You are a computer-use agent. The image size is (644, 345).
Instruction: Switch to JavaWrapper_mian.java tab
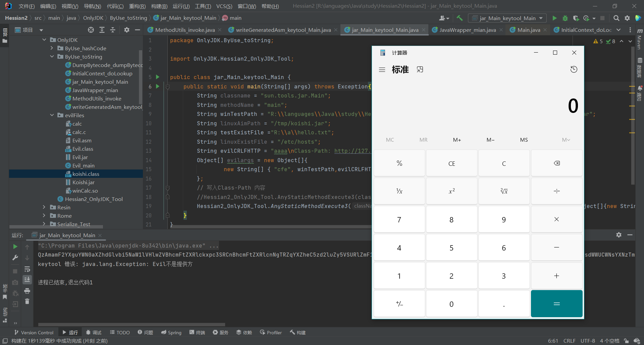467,30
